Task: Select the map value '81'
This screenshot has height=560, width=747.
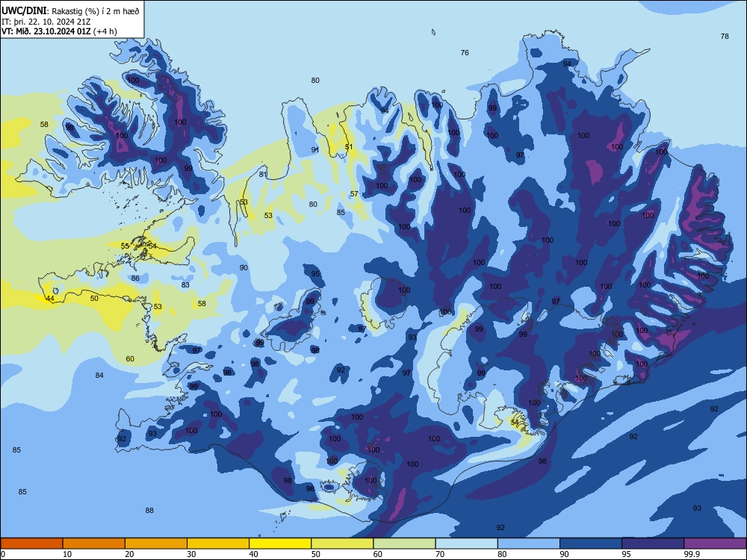Action: 263,174
